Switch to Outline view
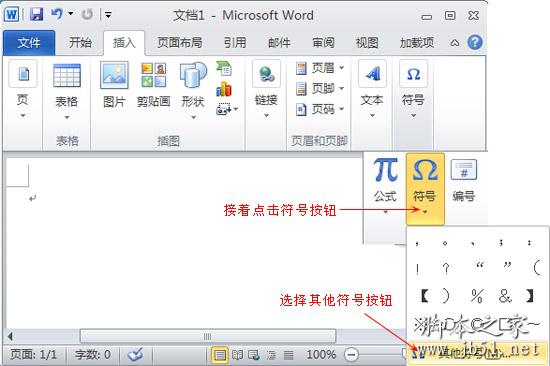 click(271, 355)
